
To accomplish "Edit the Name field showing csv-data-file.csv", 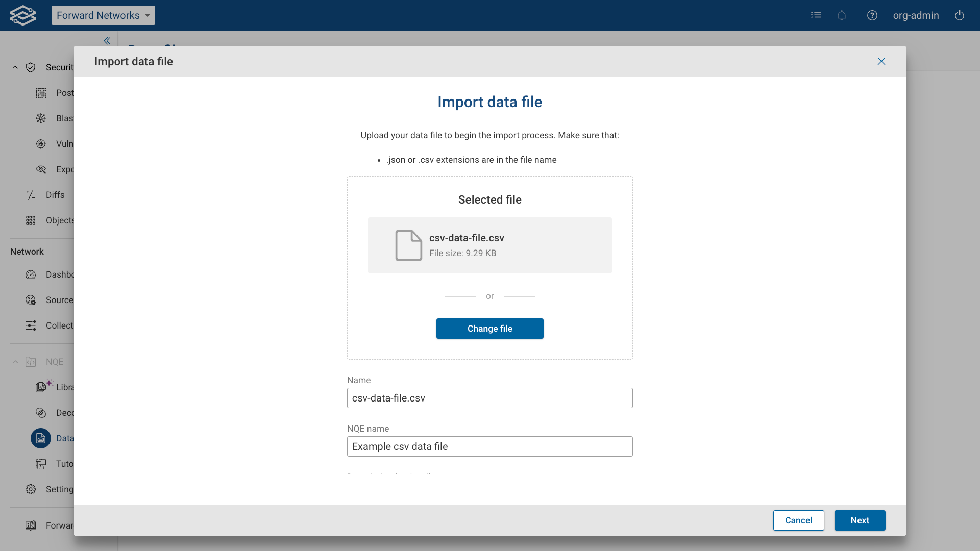I will tap(489, 398).
